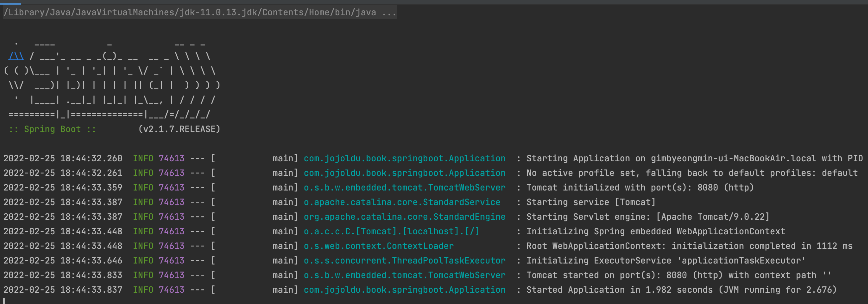Click 'Starting service [Tomcat]' log message
The width and height of the screenshot is (868, 304).
click(x=591, y=202)
